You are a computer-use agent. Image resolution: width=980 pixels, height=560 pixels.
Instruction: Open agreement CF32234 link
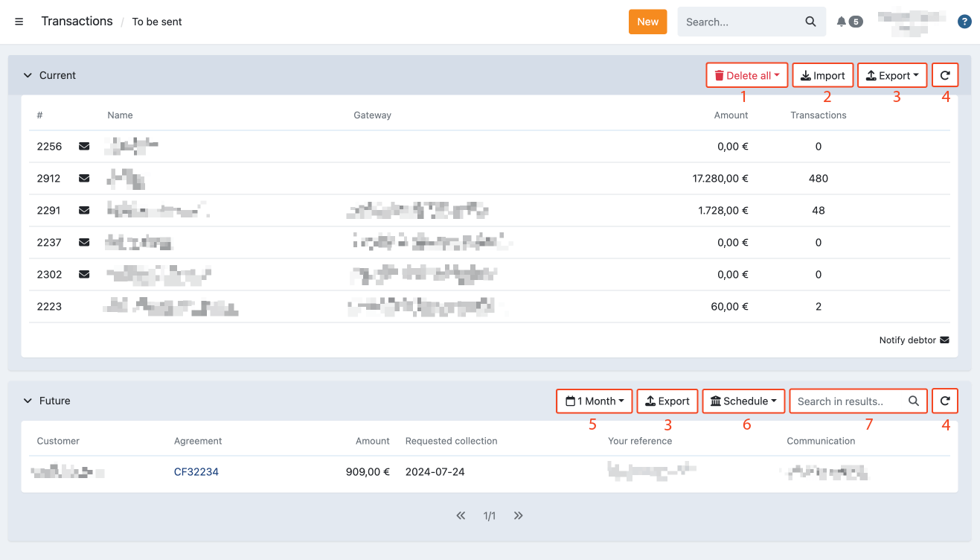[x=196, y=472]
